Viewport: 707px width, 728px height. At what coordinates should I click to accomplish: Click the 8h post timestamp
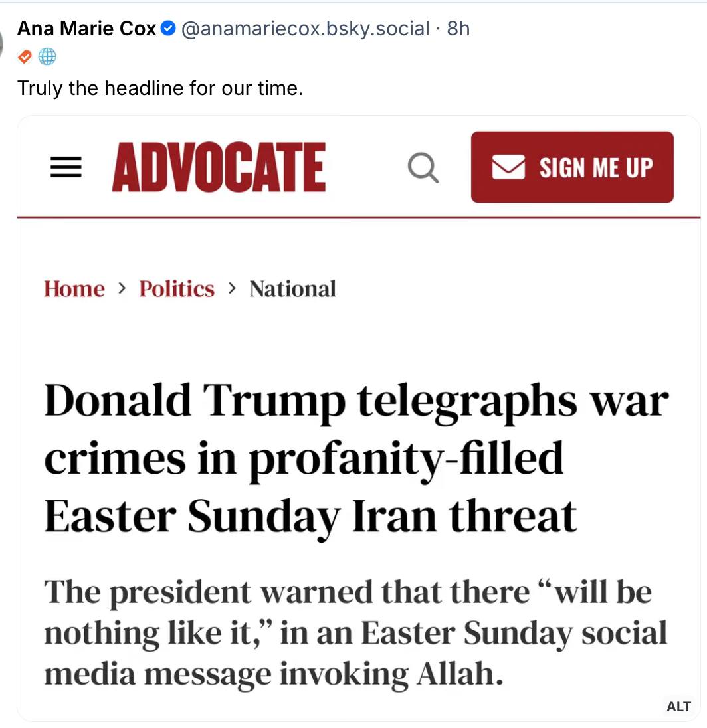(x=458, y=29)
